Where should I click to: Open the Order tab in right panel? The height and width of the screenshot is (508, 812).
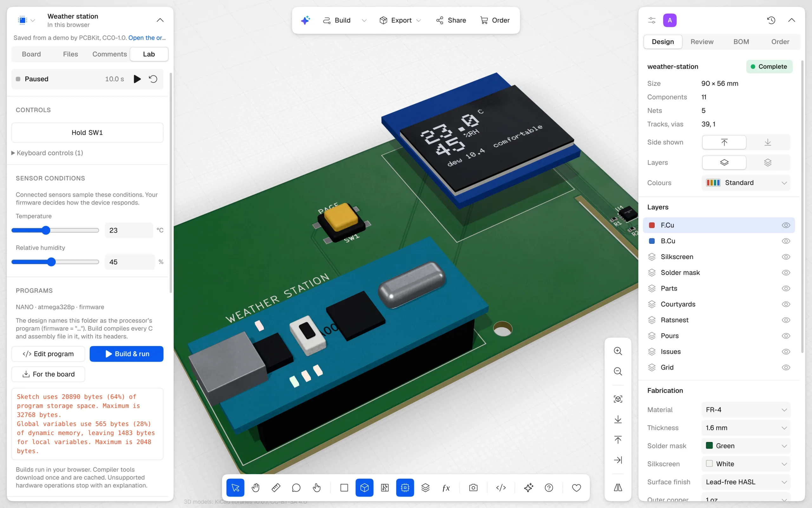[780, 42]
